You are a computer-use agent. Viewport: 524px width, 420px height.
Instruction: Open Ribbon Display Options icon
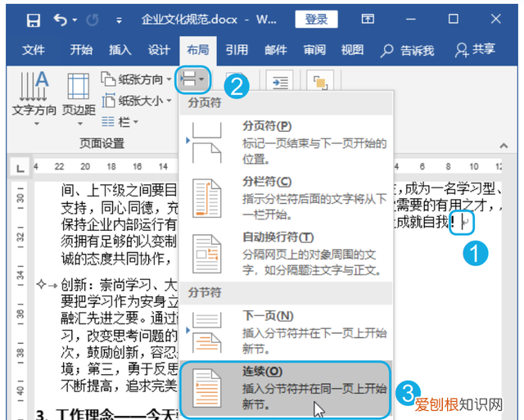tap(368, 19)
